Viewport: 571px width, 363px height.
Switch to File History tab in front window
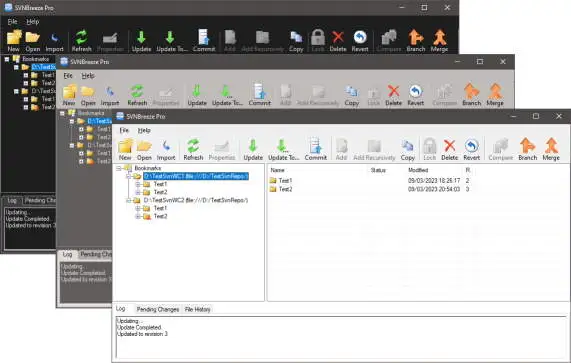pyautogui.click(x=197, y=309)
